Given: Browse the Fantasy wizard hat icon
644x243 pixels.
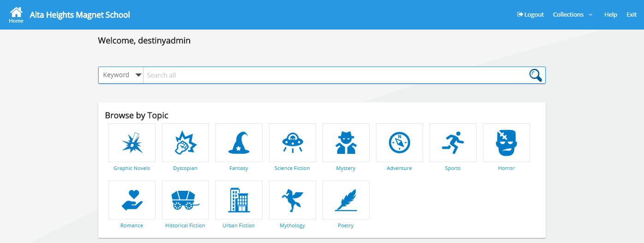Looking at the screenshot, I should pos(239,143).
